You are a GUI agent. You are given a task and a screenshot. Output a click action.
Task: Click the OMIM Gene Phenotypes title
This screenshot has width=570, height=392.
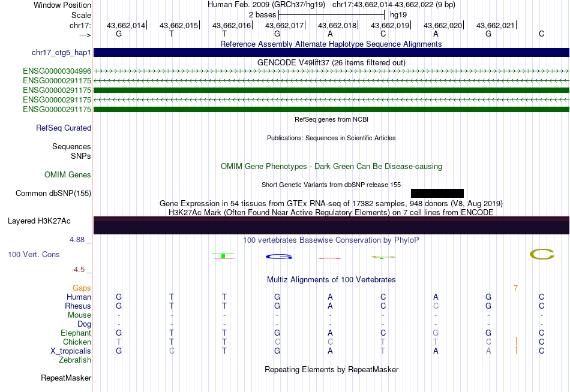pos(331,167)
